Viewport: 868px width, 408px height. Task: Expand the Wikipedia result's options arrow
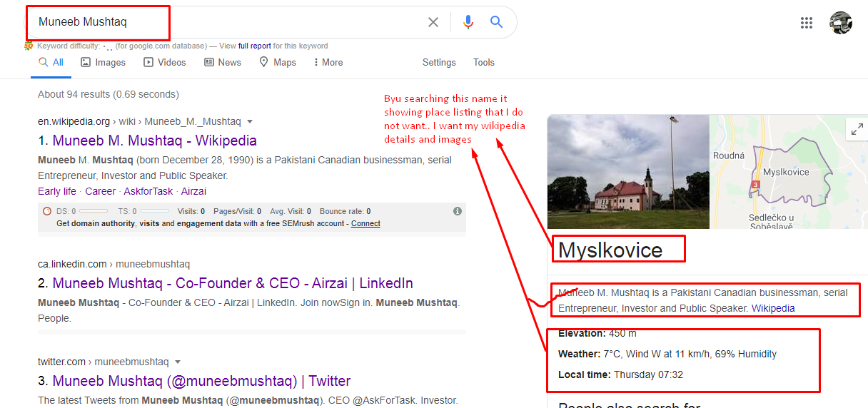[x=250, y=122]
